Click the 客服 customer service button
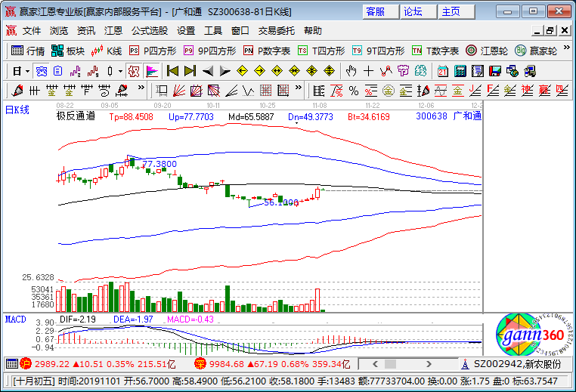Viewport: 576px width, 392px height. click(x=380, y=12)
